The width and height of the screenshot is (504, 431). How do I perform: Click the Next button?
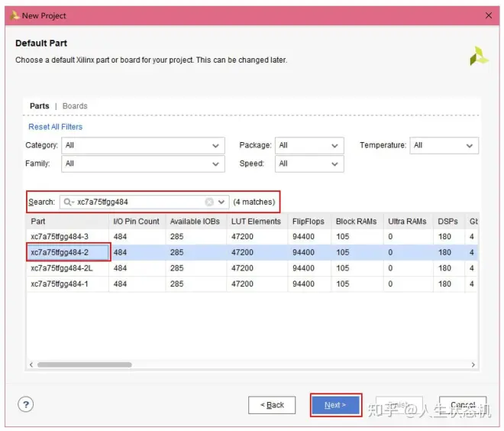pos(335,405)
